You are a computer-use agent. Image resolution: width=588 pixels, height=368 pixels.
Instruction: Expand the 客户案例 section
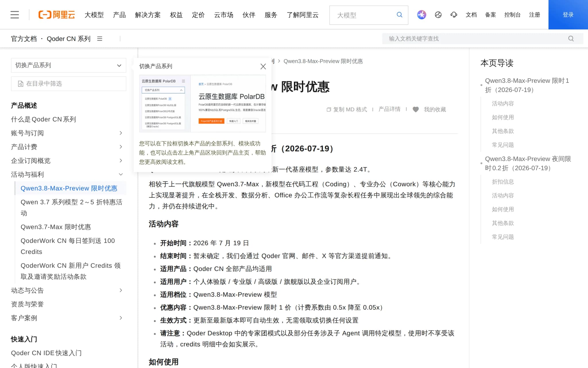point(121,318)
